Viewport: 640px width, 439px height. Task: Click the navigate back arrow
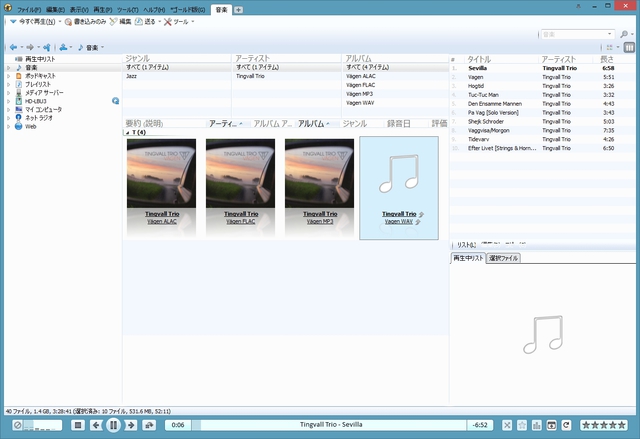coord(12,47)
